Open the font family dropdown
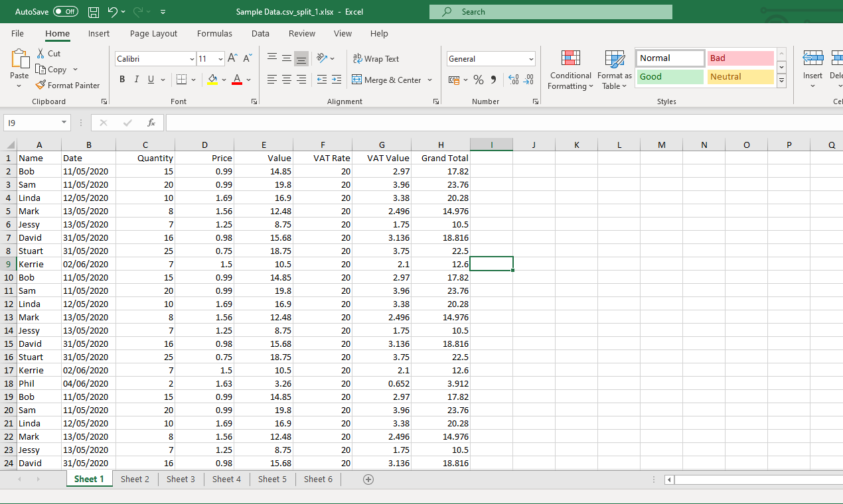 tap(191, 58)
